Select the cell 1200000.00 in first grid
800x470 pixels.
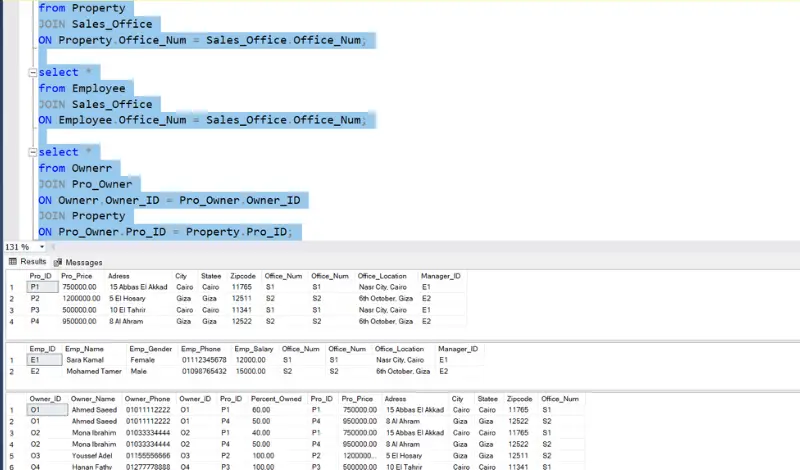81,299
